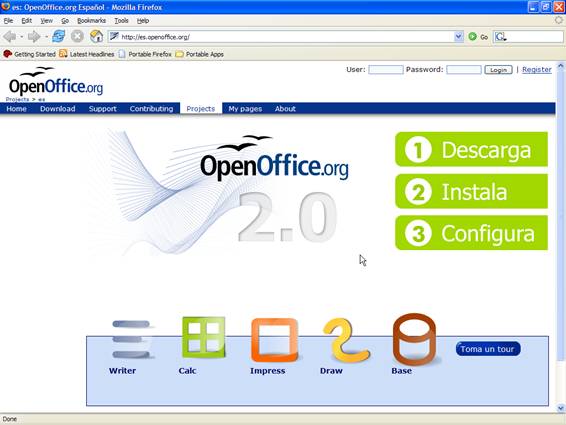Click the Stop loading icon

[x=77, y=36]
